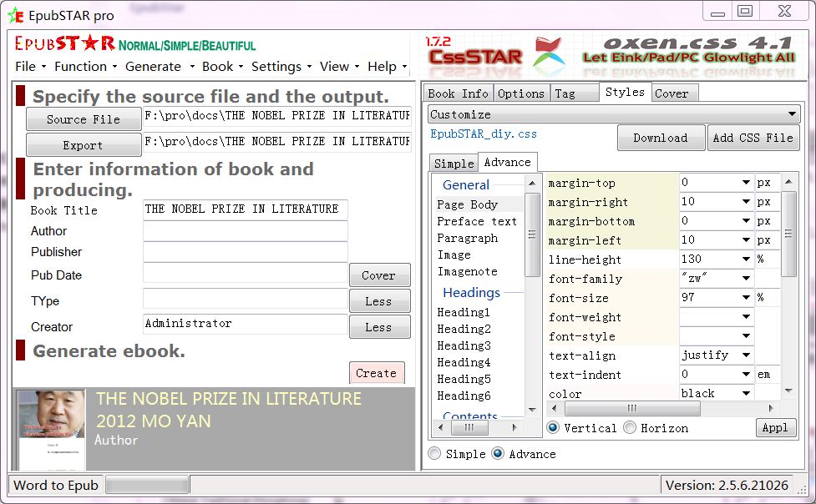Open the margin-bottom value dropdown
Image resolution: width=816 pixels, height=504 pixels.
coord(746,221)
